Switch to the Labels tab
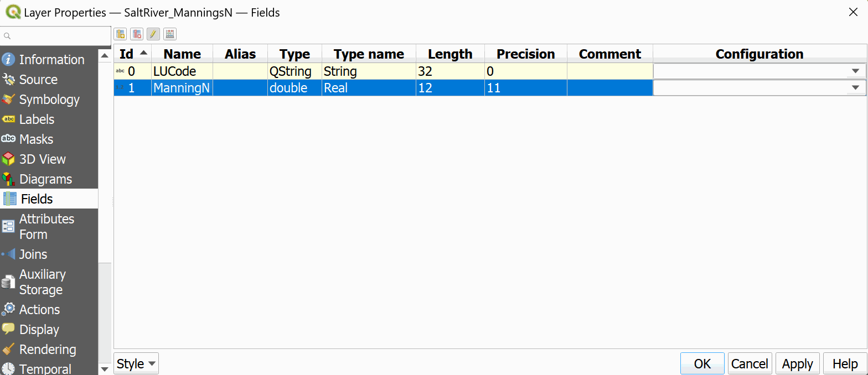This screenshot has height=375, width=868. coord(37,119)
